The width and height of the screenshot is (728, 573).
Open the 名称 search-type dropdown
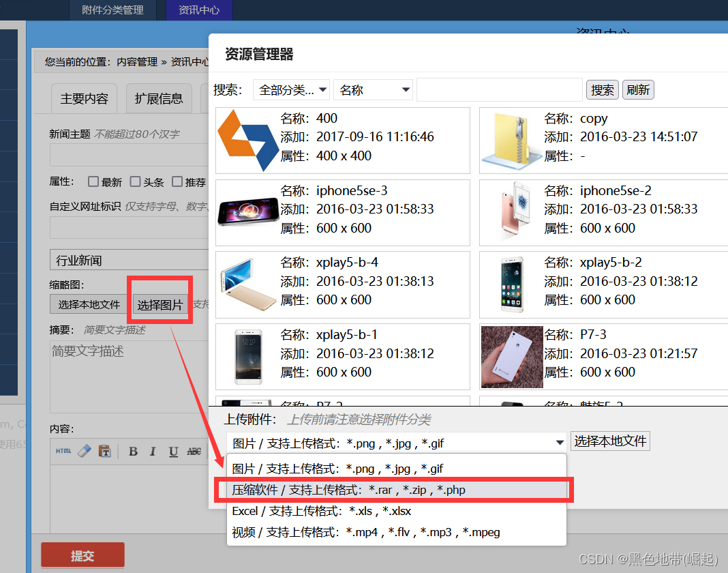[x=373, y=89]
